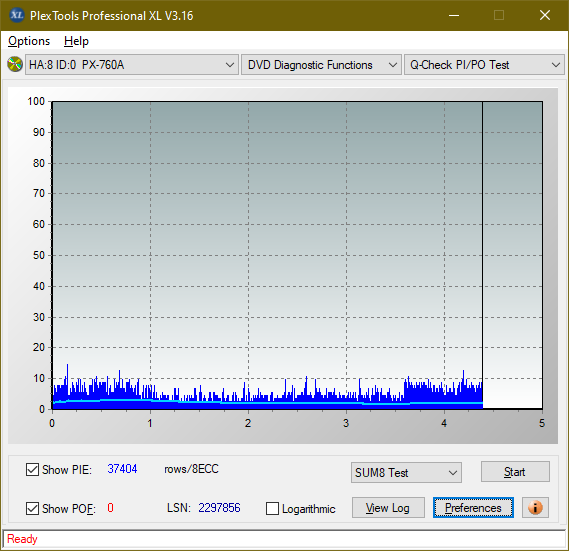The width and height of the screenshot is (569, 551).
Task: Toggle the Show PIE checkbox
Action: (32, 469)
